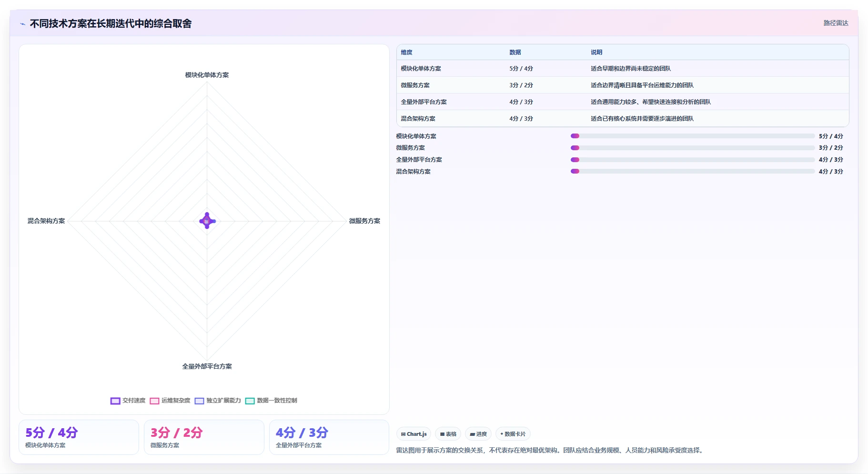Open the 5分 / 4分 模块化单体方案 data card
Image resolution: width=868 pixels, height=474 pixels.
pos(79,437)
